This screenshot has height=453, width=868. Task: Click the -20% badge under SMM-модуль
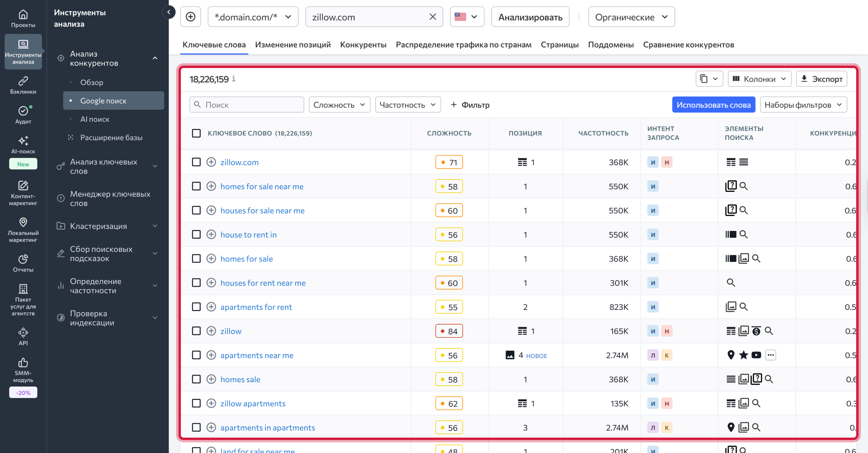click(x=23, y=392)
